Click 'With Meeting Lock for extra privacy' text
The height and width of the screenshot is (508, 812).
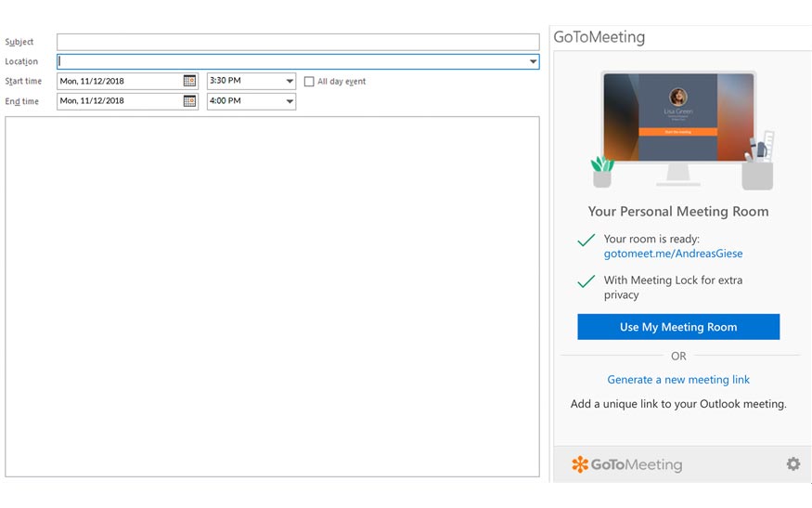673,287
